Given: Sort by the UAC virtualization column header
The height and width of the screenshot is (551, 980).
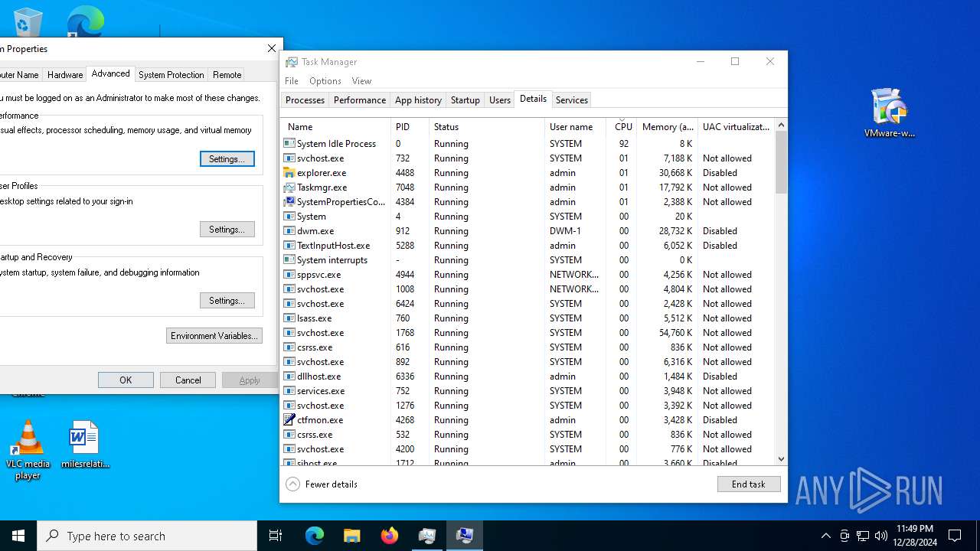Looking at the screenshot, I should pos(736,127).
